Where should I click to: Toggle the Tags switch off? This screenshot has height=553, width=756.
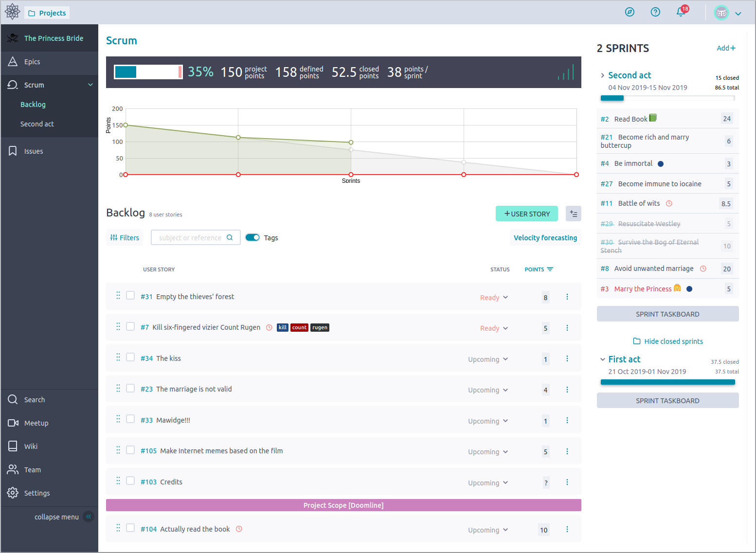point(252,237)
